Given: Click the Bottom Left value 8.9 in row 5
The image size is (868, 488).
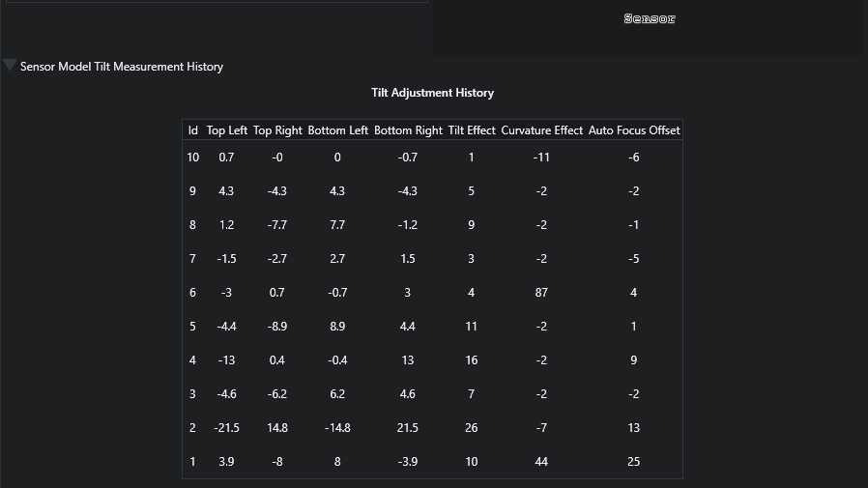Looking at the screenshot, I should [x=337, y=326].
